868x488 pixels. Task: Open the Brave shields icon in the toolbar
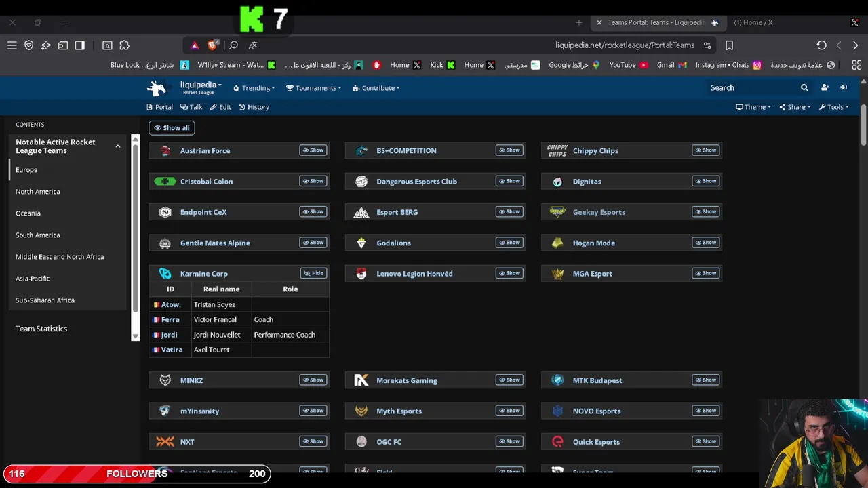point(213,45)
